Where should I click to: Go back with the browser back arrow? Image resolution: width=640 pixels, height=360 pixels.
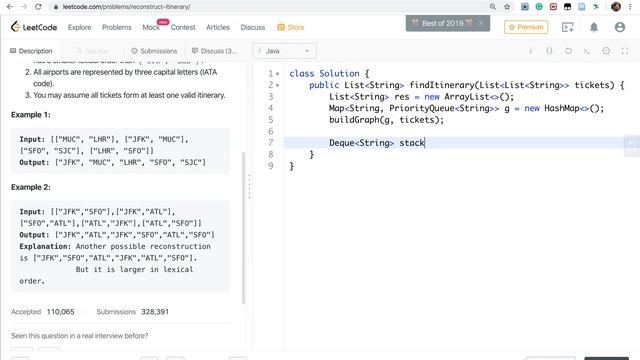pos(10,7)
